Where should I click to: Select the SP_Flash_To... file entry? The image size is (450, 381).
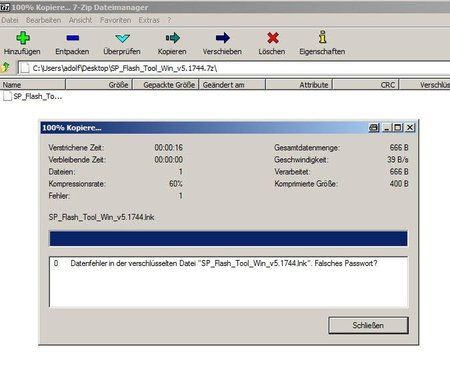coord(33,96)
